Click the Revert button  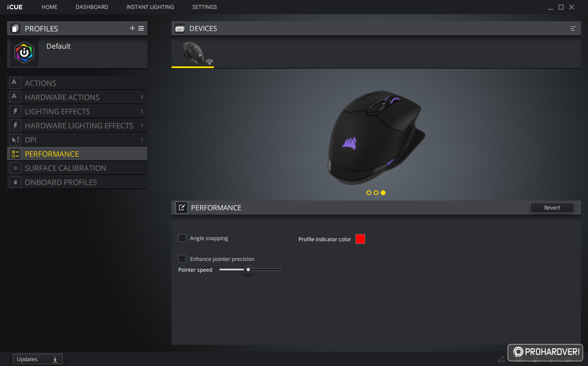tap(552, 208)
